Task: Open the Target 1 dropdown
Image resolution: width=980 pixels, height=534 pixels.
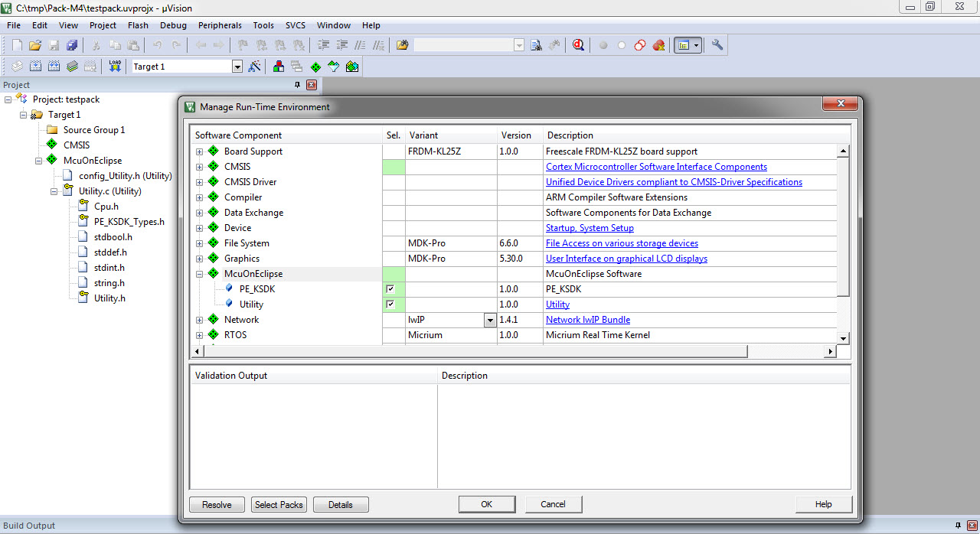Action: (237, 67)
